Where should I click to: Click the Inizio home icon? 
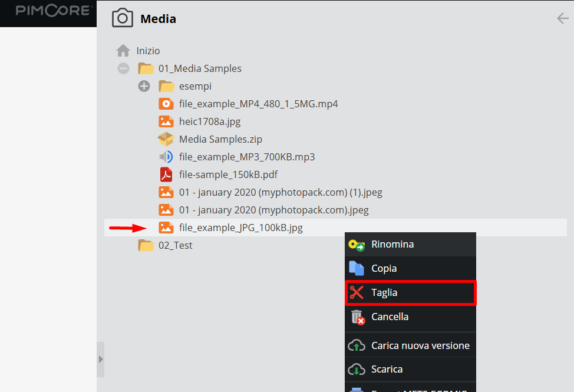coord(123,51)
